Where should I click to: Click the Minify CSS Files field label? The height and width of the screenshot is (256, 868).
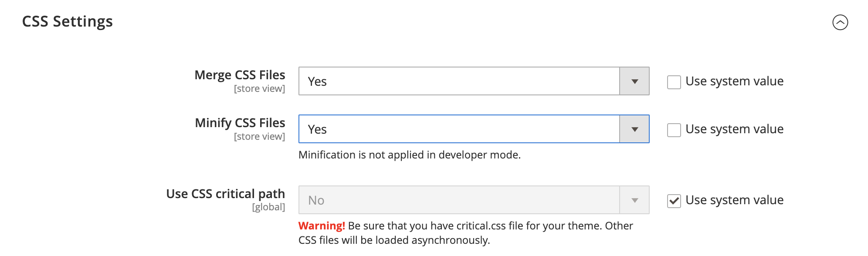click(240, 123)
